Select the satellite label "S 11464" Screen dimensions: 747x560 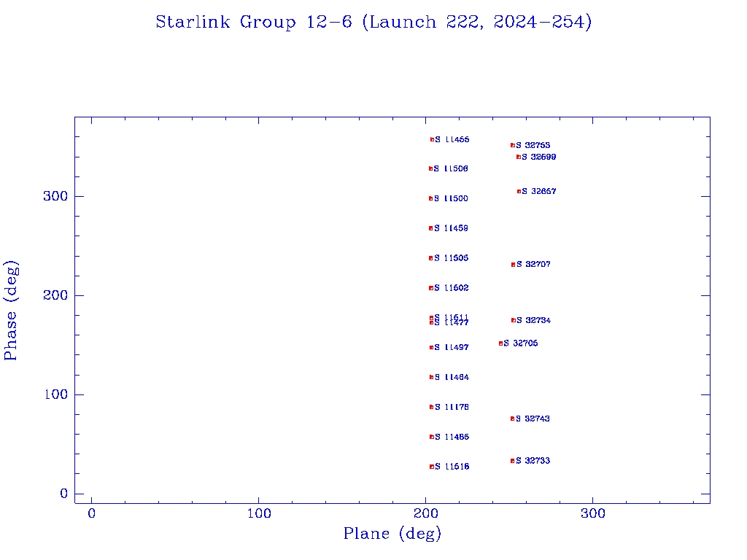coord(452,377)
